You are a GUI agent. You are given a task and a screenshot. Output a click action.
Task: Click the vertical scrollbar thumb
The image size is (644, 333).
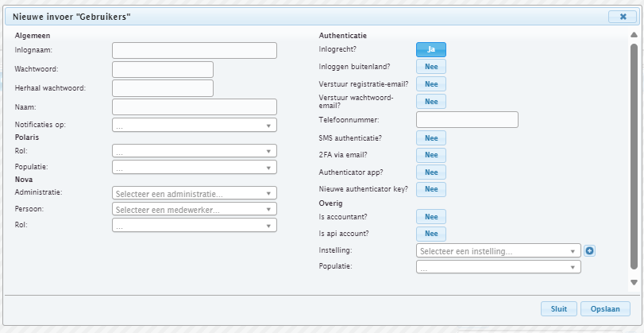tap(634, 157)
